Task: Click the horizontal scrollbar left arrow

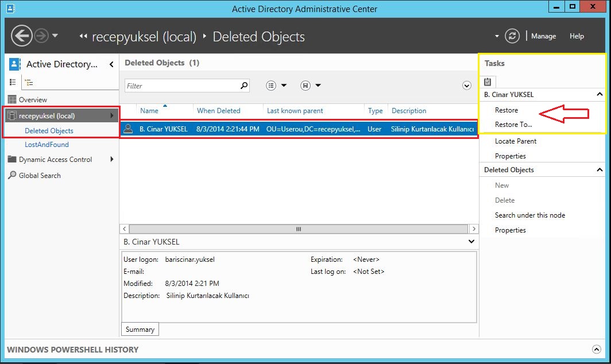Action: click(x=124, y=229)
